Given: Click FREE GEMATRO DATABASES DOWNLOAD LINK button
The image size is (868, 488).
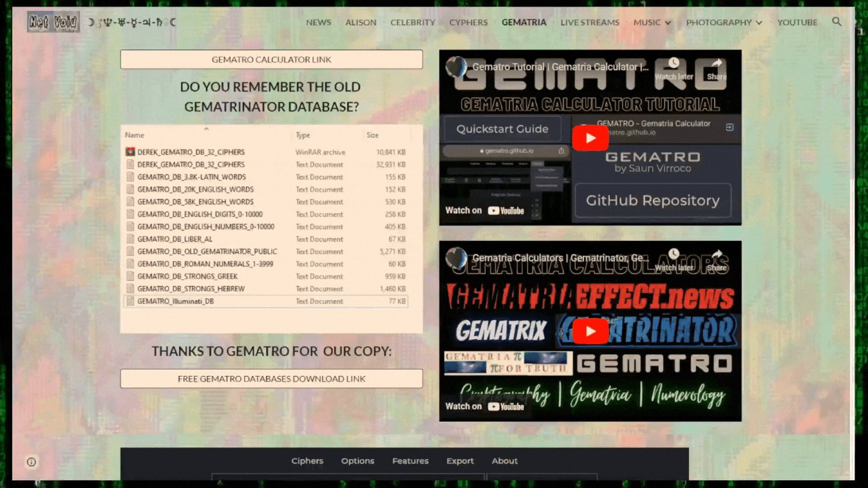Looking at the screenshot, I should (271, 379).
